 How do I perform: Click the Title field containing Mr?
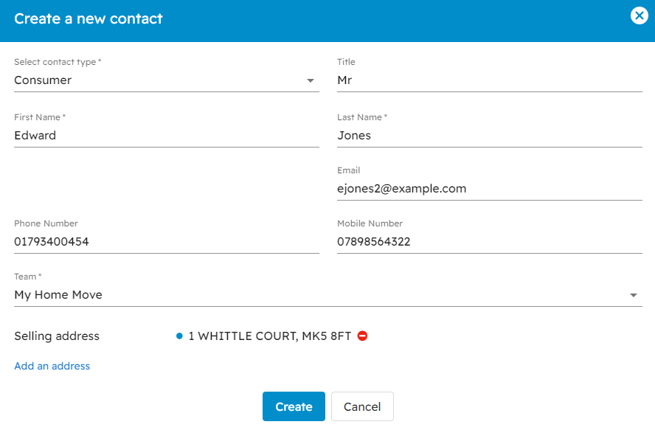pos(488,80)
